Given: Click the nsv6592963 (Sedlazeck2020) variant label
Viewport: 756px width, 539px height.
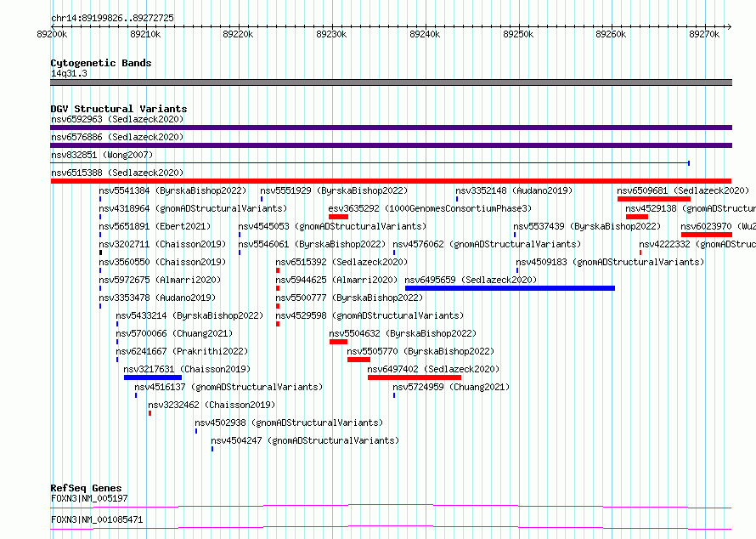Looking at the screenshot, I should click(117, 119).
